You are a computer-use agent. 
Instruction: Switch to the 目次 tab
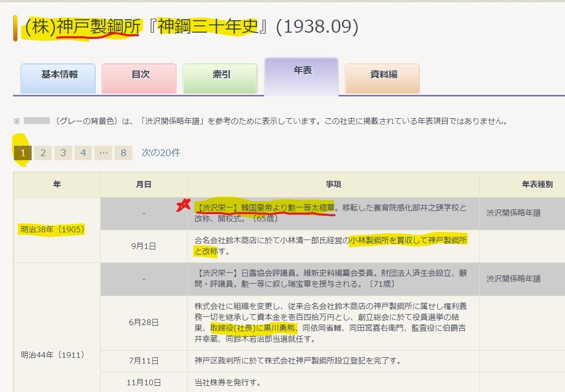[x=139, y=78]
